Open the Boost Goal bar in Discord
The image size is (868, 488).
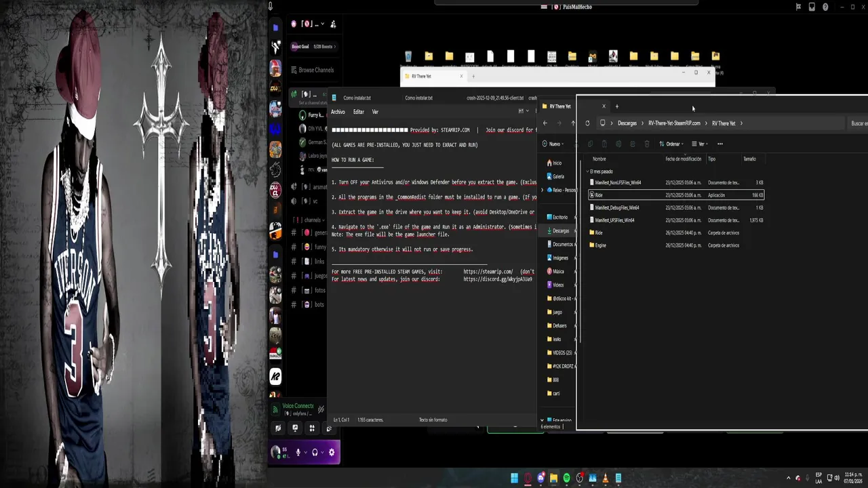coord(313,47)
